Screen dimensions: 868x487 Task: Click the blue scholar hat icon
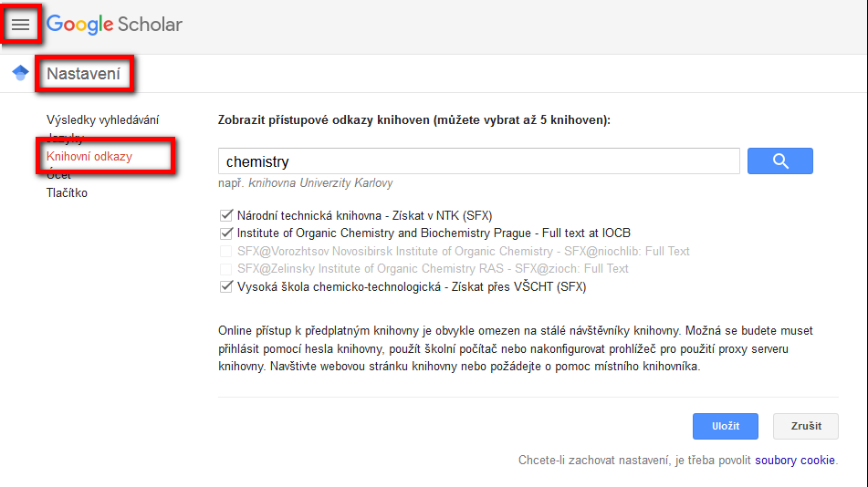click(20, 72)
